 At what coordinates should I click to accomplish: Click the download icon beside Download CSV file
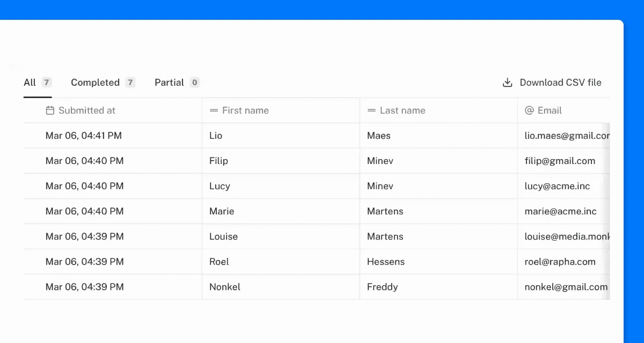click(x=507, y=83)
